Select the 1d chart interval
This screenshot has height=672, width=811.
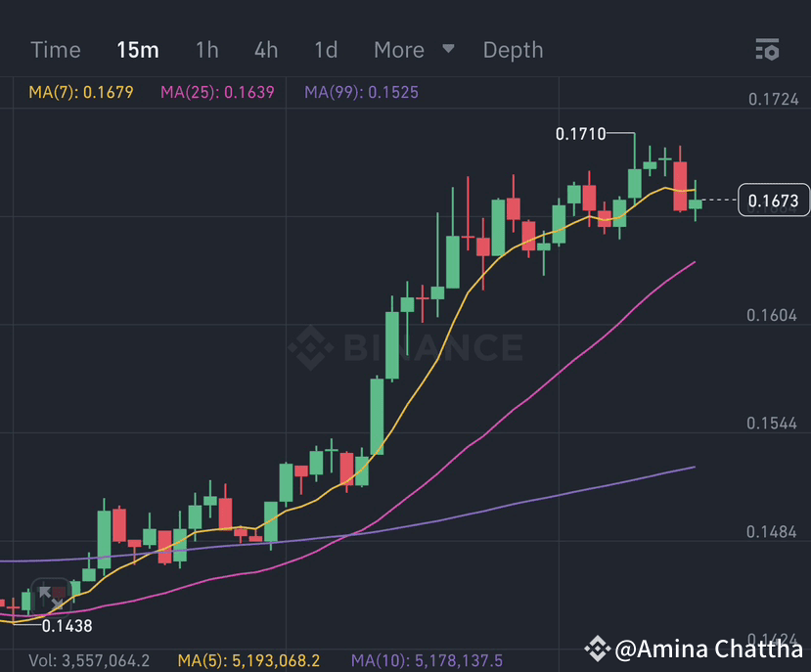pyautogui.click(x=325, y=49)
